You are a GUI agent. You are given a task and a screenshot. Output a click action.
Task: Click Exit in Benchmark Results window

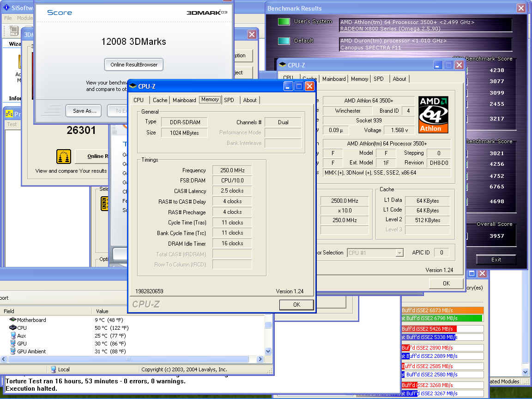click(496, 260)
